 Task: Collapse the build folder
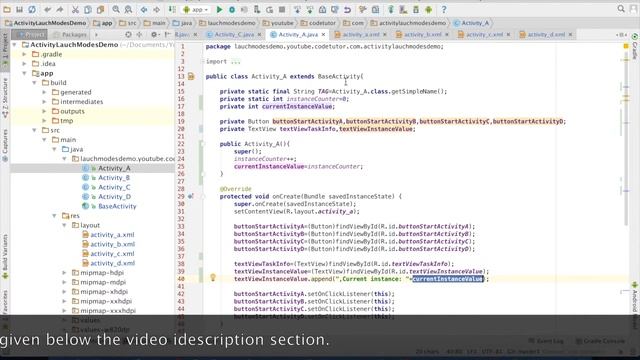(35, 82)
